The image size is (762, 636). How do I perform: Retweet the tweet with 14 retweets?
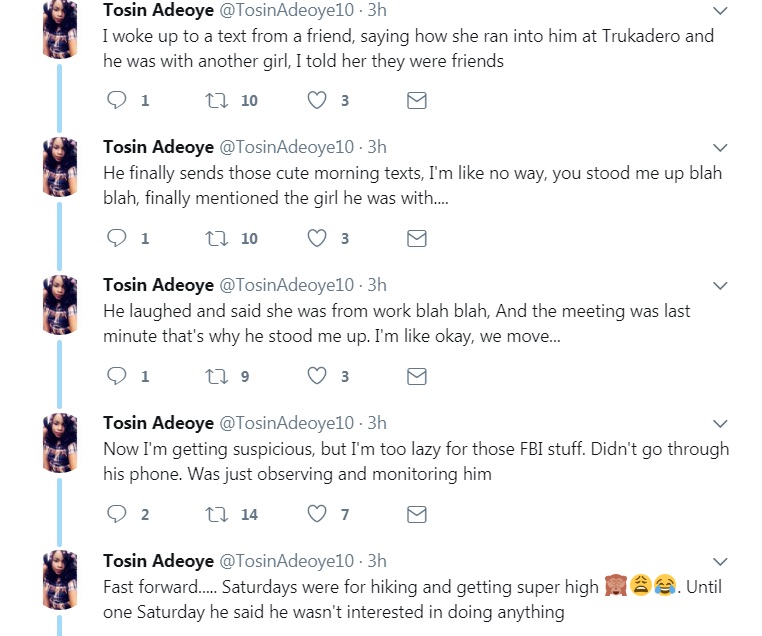215,514
